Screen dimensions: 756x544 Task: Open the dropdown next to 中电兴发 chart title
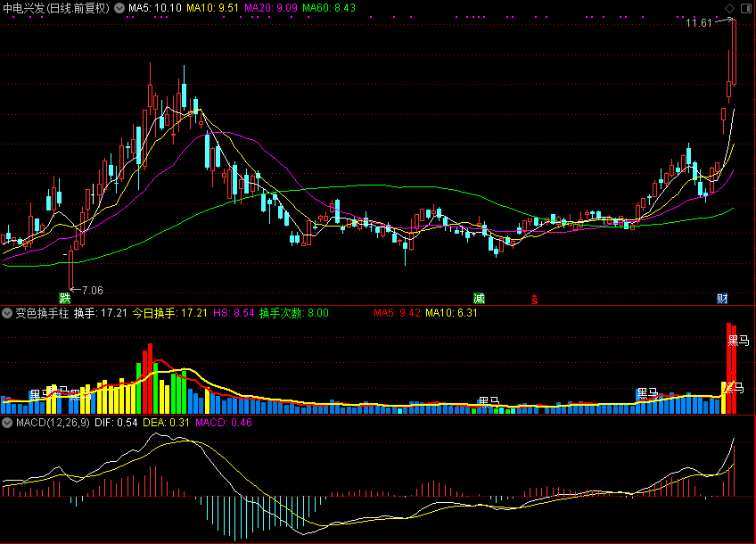[119, 8]
